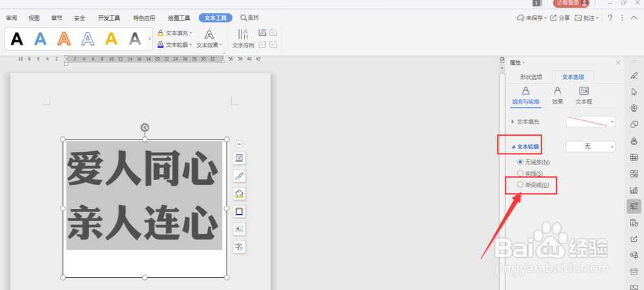Click the badge icon in right sidebar

tap(634, 108)
